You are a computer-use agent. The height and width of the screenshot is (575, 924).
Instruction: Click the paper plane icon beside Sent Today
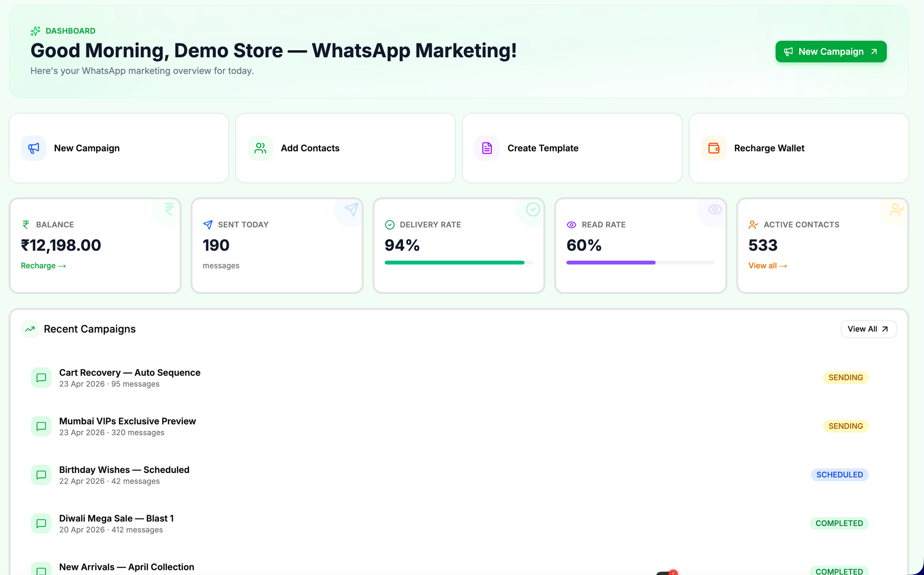[208, 225]
